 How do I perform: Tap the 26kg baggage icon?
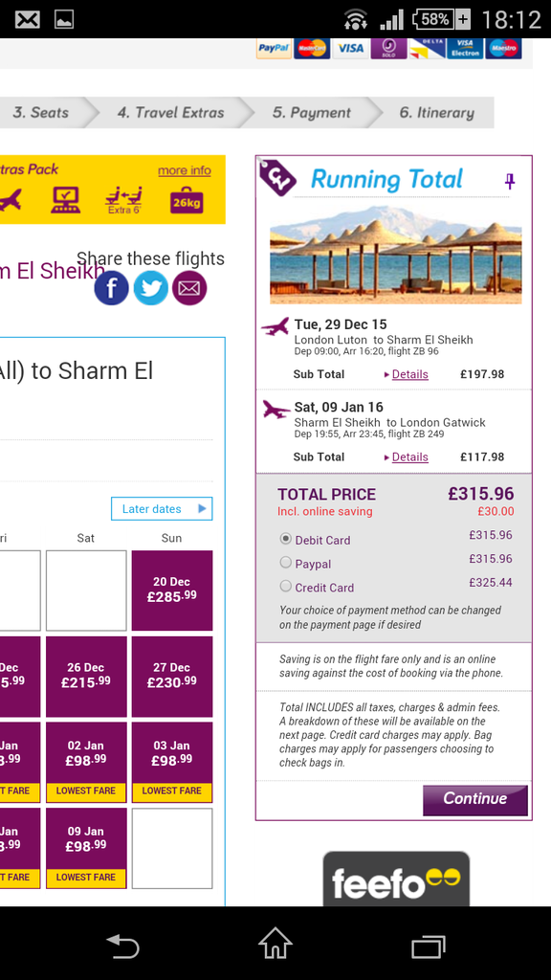pos(187,201)
